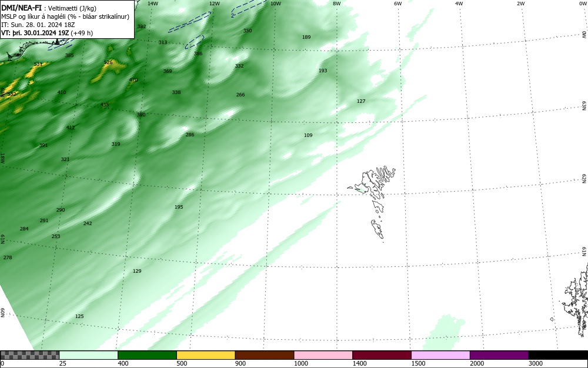The image size is (588, 368).
Task: Click the legend value 1000
Action: click(300, 363)
